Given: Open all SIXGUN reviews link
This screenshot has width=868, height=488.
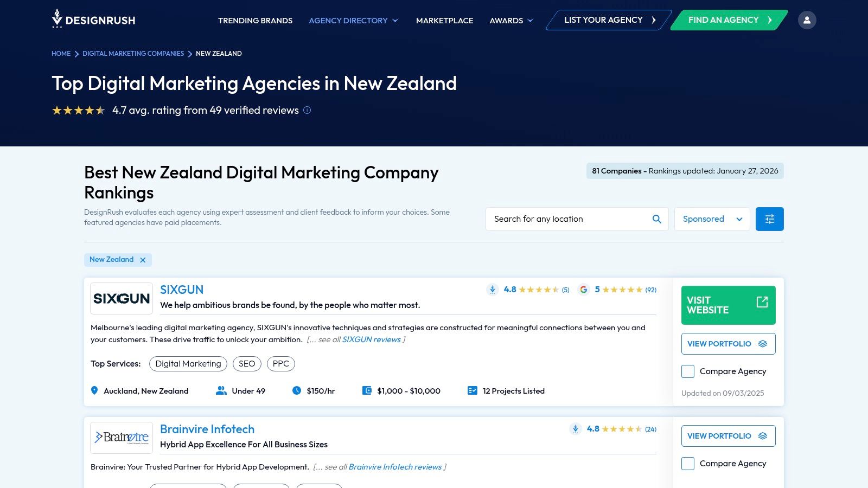Looking at the screenshot, I should [372, 339].
